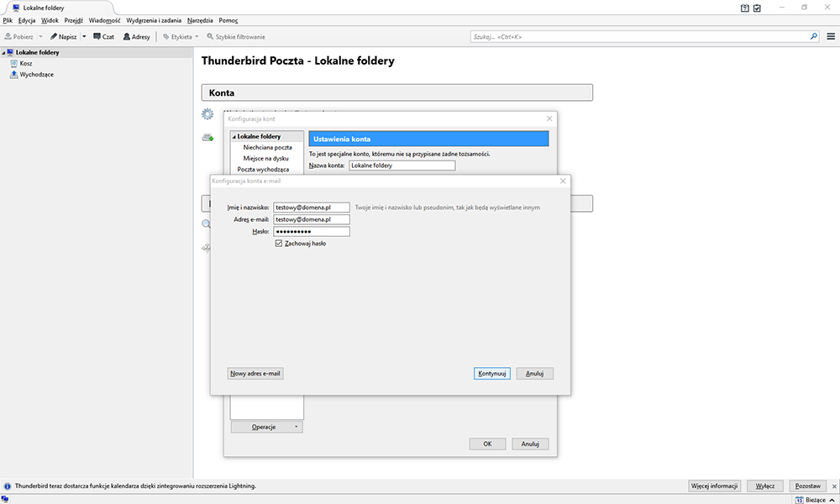Click the Wyłącz button
Viewport: 840px width, 504px height.
coord(765,486)
